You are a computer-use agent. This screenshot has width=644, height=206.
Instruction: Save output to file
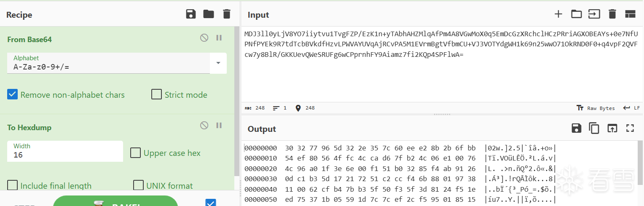(576, 128)
